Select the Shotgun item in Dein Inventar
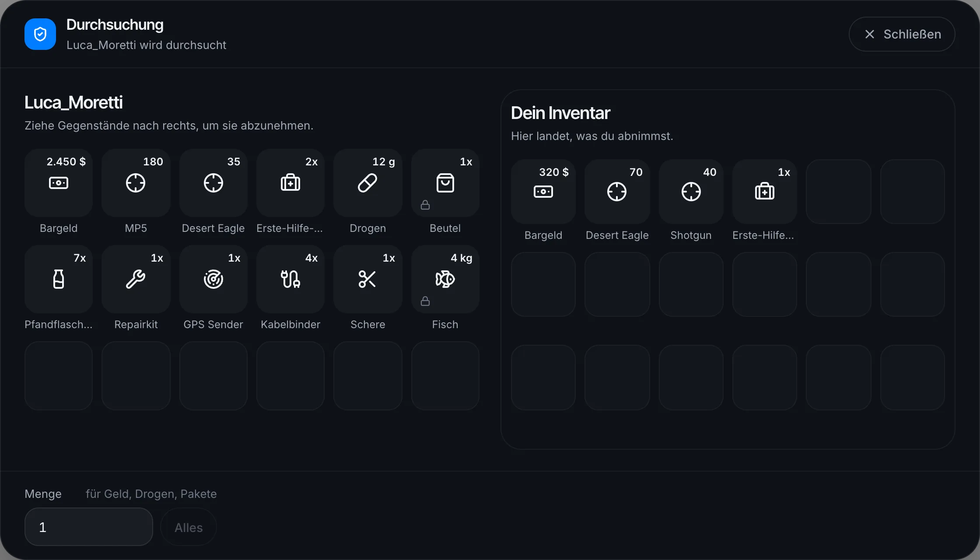This screenshot has height=560, width=980. coord(691,192)
